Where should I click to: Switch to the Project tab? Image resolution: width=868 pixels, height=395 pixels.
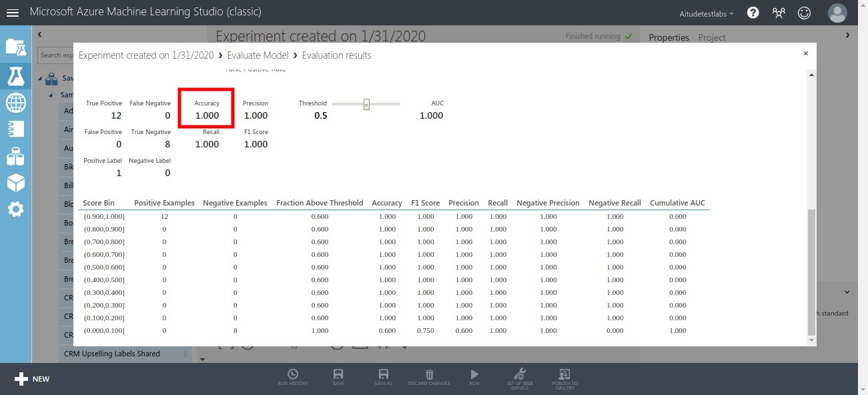[x=711, y=37]
